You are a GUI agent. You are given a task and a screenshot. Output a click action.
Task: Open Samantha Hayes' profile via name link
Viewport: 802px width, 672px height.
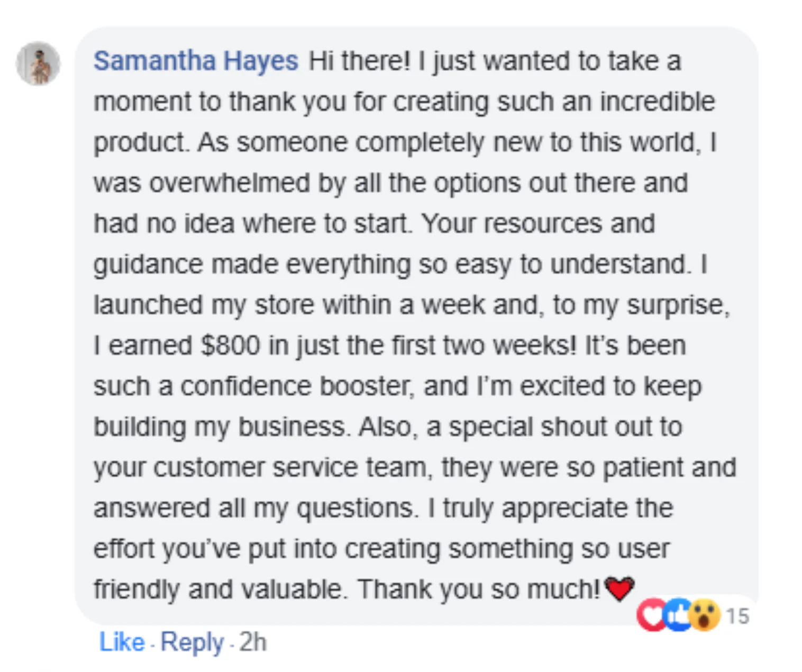[x=196, y=61]
